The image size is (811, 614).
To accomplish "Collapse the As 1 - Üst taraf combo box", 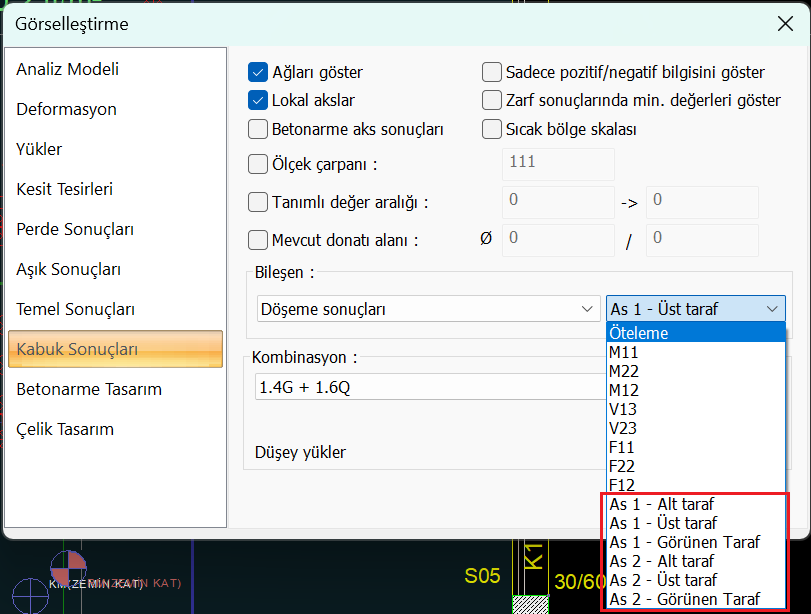I will coord(771,309).
